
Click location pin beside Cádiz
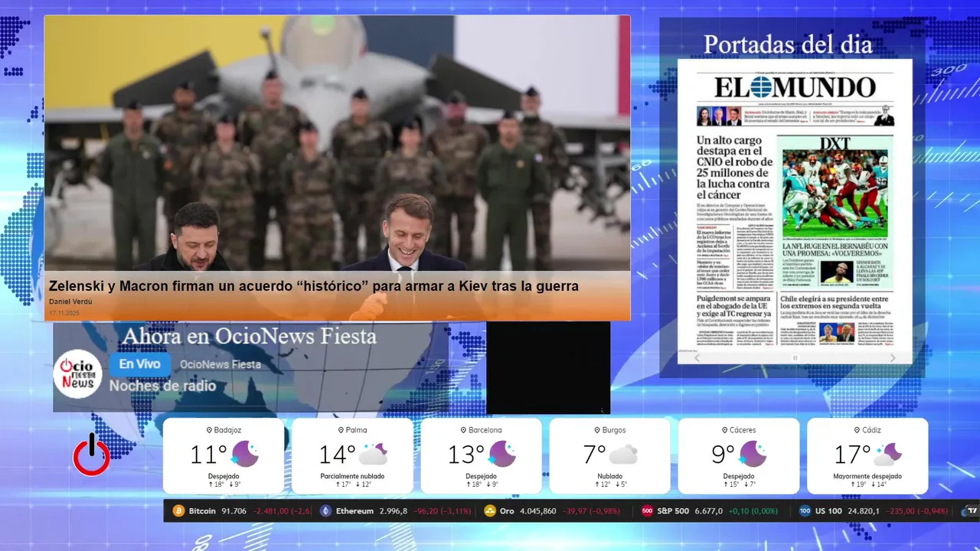(x=856, y=430)
